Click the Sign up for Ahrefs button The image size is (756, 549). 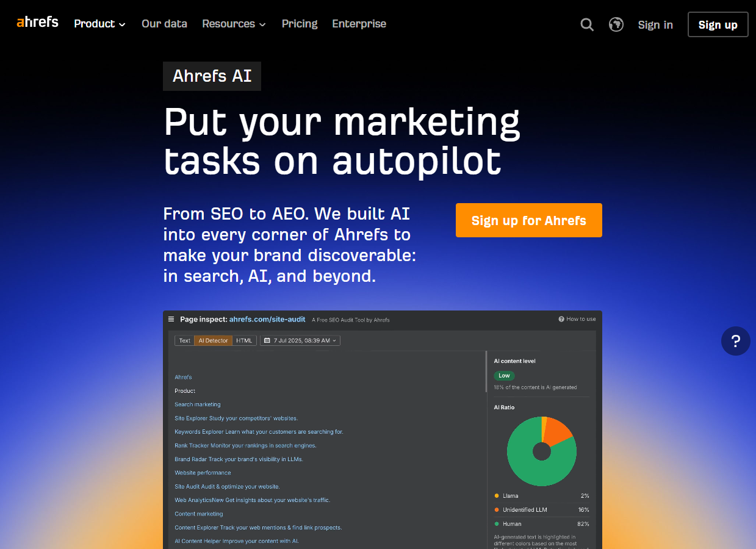point(529,220)
